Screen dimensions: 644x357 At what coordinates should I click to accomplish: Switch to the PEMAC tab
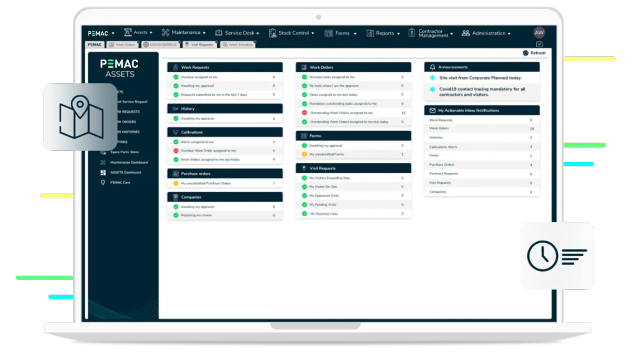click(x=94, y=45)
